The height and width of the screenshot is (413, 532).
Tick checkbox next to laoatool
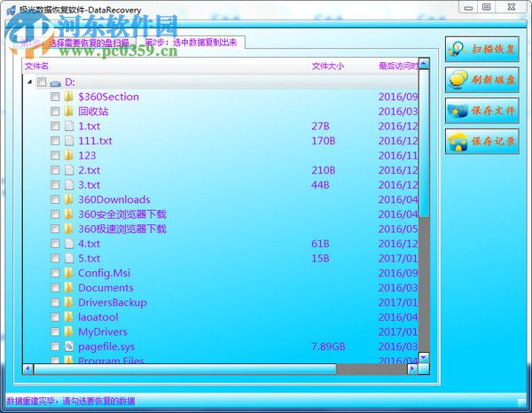point(55,317)
